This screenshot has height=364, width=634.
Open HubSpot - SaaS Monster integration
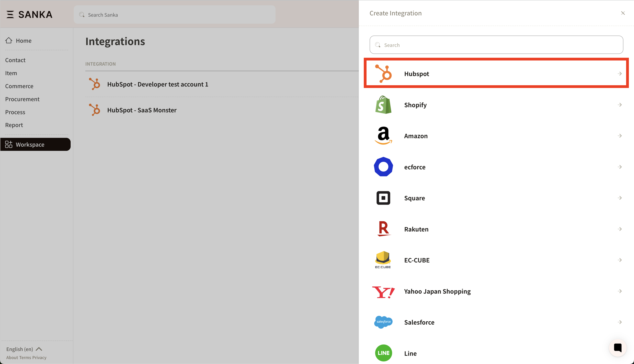[x=142, y=110]
